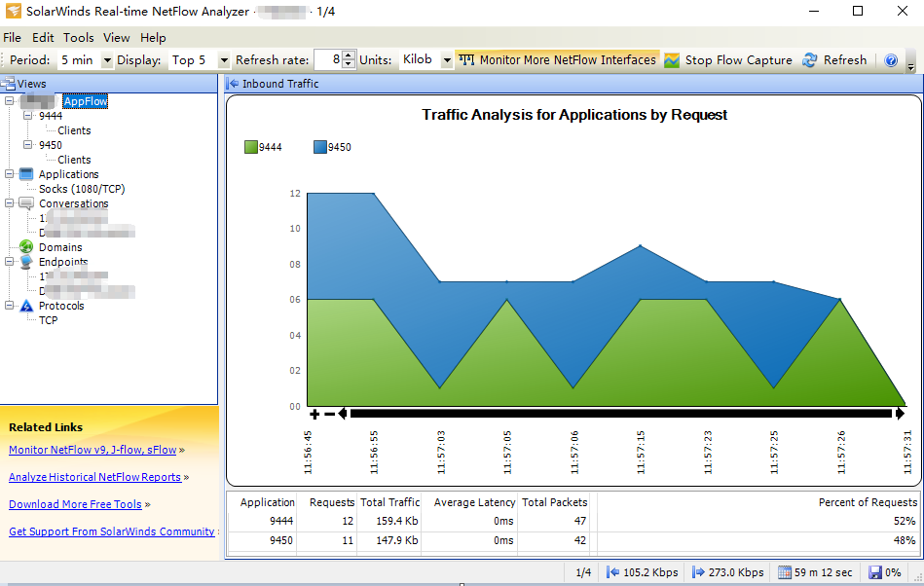Select Clients under 9444

pyautogui.click(x=74, y=130)
